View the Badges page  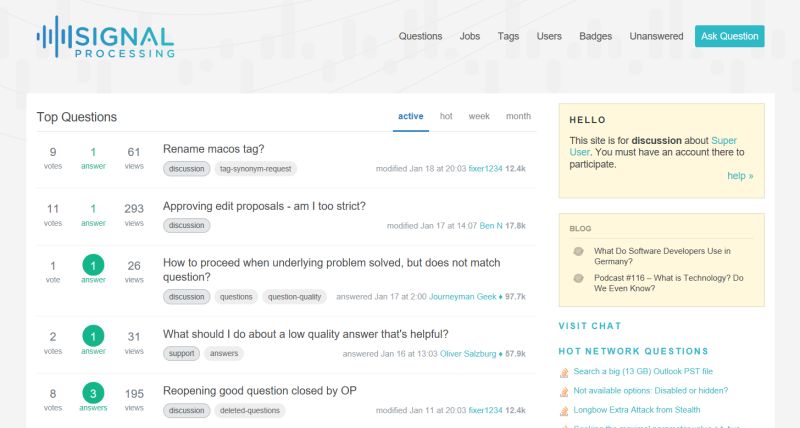tap(595, 36)
